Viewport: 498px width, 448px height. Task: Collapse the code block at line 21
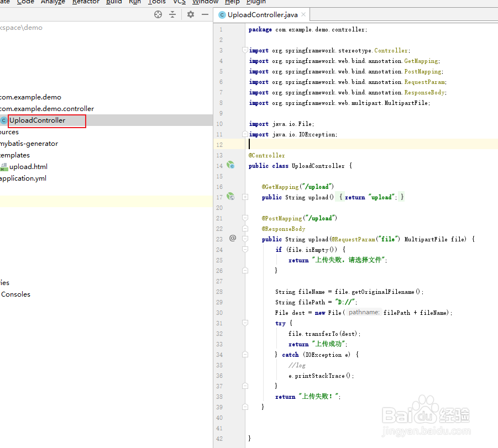click(245, 218)
